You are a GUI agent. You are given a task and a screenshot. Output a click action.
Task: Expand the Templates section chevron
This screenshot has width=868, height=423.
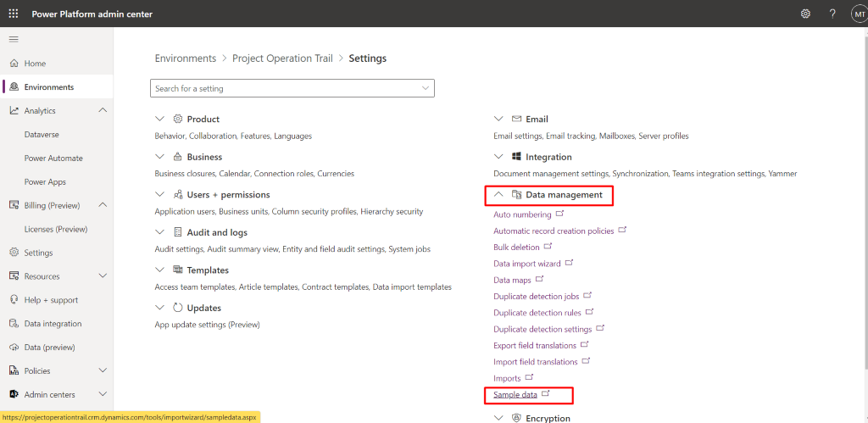click(160, 270)
